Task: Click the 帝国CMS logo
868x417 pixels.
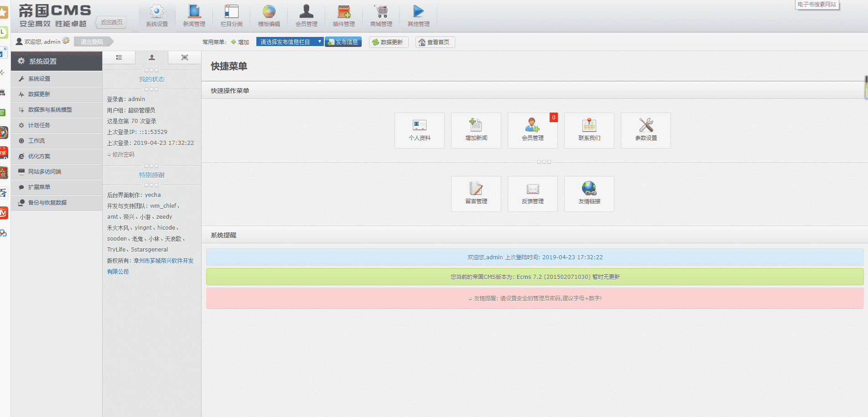Action: pos(55,15)
